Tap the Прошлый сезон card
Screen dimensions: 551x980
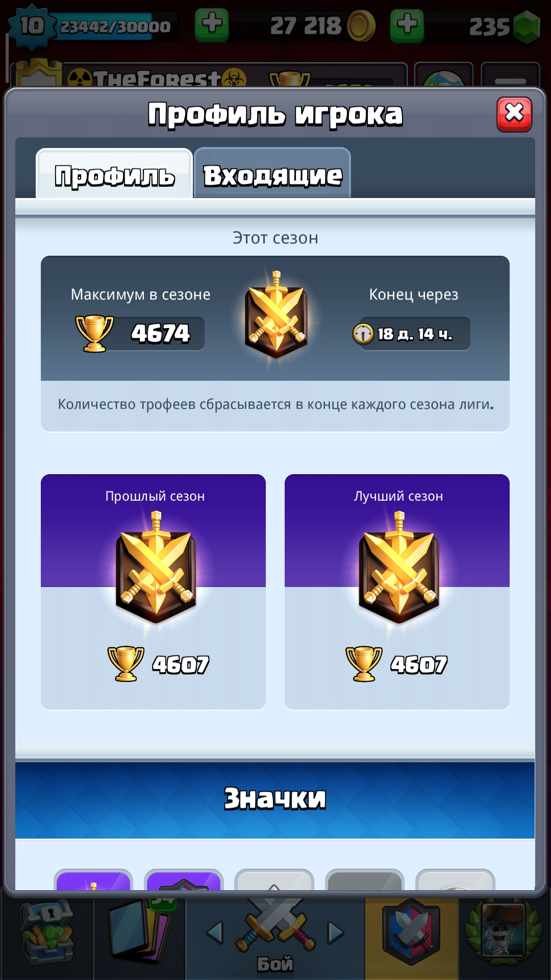click(x=153, y=592)
